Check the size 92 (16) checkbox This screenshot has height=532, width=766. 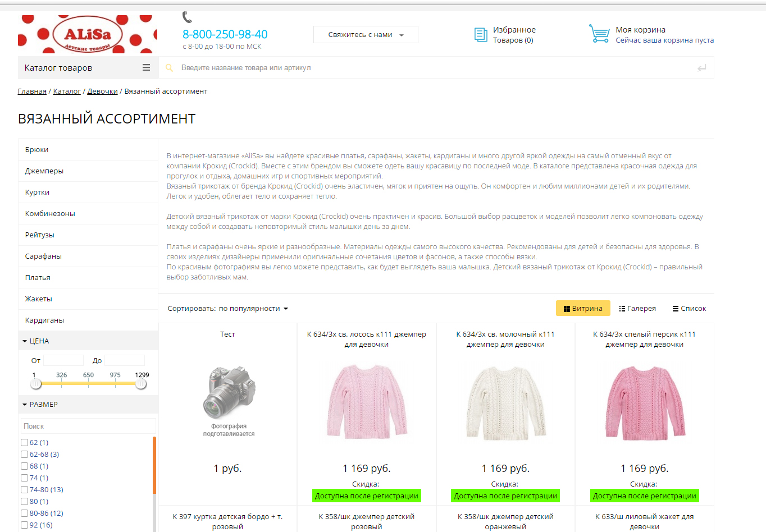(24, 525)
